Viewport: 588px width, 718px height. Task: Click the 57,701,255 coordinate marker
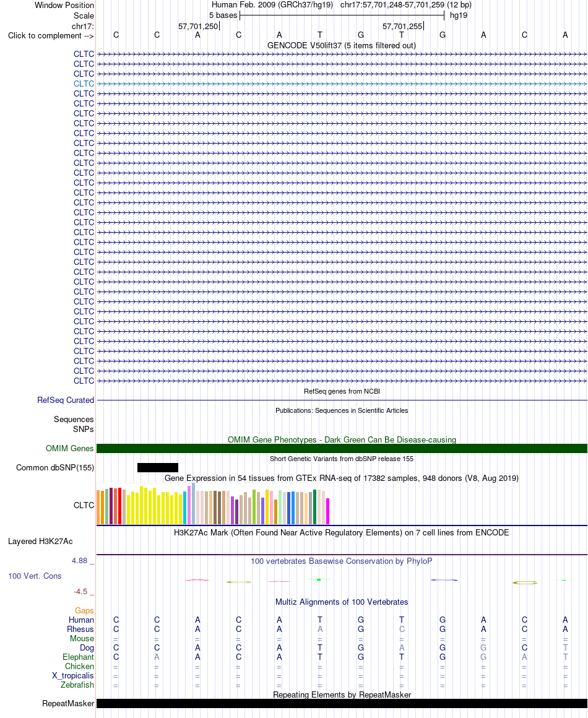pyautogui.click(x=402, y=27)
